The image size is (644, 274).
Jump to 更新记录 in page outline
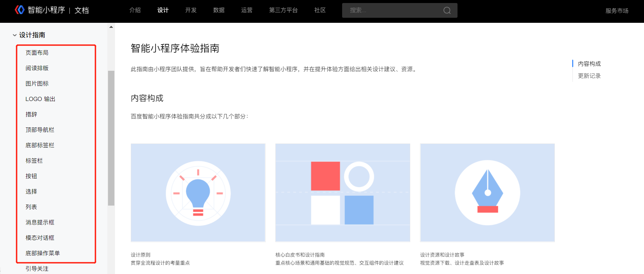[589, 76]
